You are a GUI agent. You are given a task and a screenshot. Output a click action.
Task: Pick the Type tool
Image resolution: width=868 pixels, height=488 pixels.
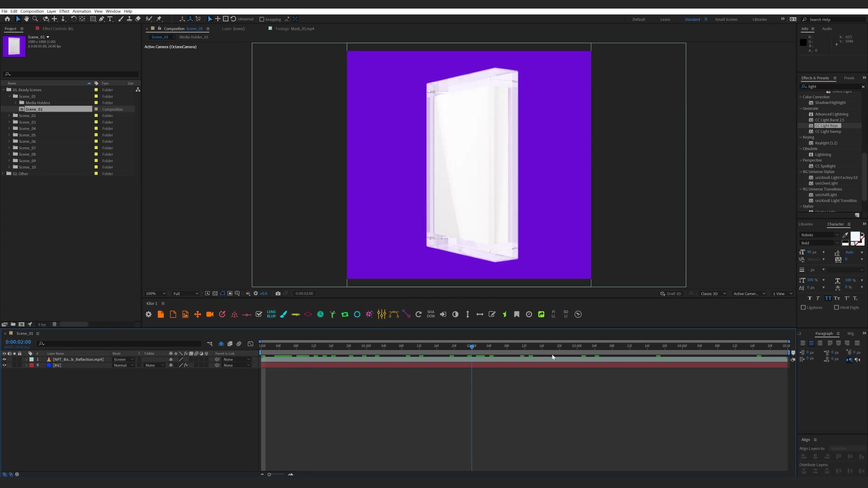click(x=110, y=19)
